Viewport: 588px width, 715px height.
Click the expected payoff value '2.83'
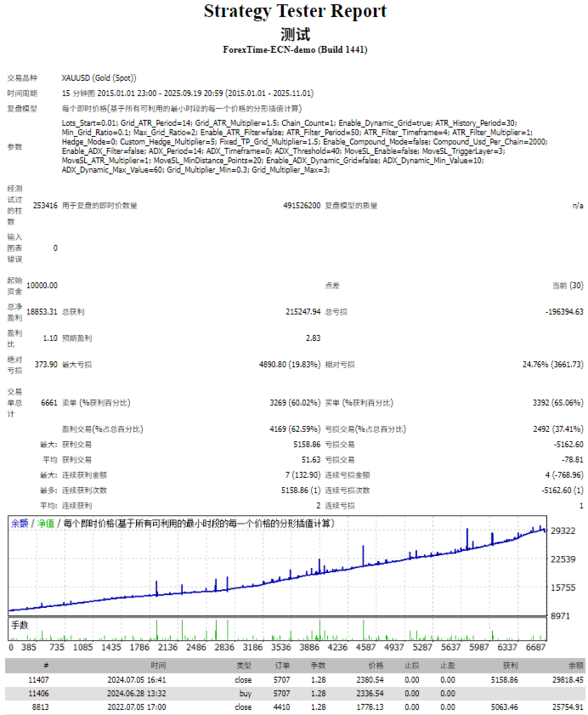[x=314, y=338]
